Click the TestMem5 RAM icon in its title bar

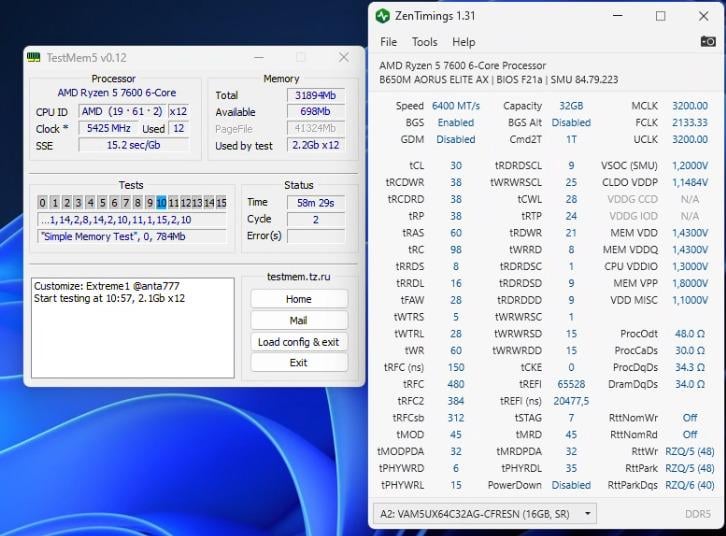coord(33,57)
